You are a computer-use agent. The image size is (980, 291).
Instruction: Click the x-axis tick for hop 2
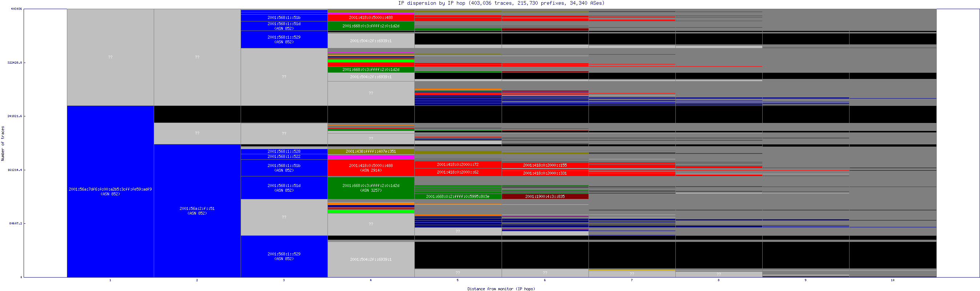click(197, 280)
